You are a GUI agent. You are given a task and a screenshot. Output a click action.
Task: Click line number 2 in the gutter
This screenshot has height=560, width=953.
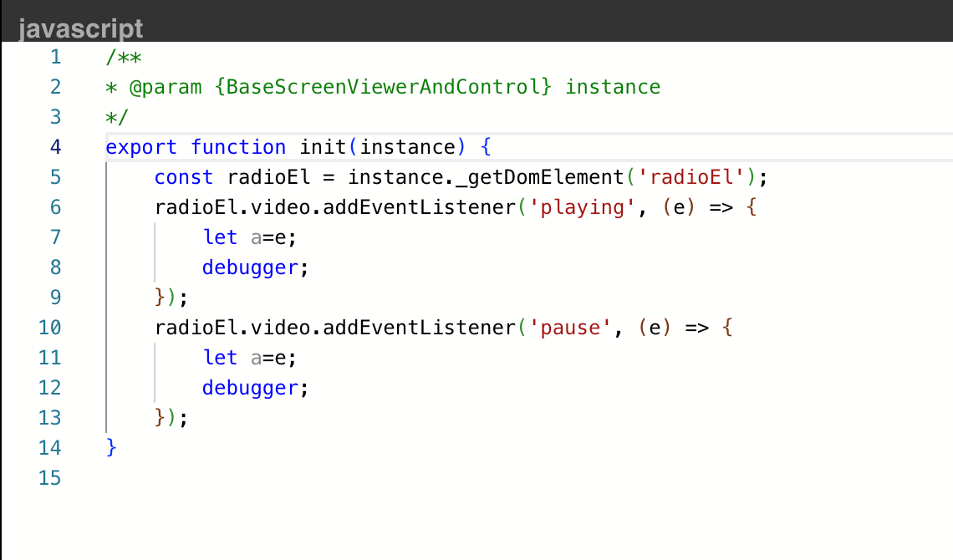pyautogui.click(x=56, y=87)
